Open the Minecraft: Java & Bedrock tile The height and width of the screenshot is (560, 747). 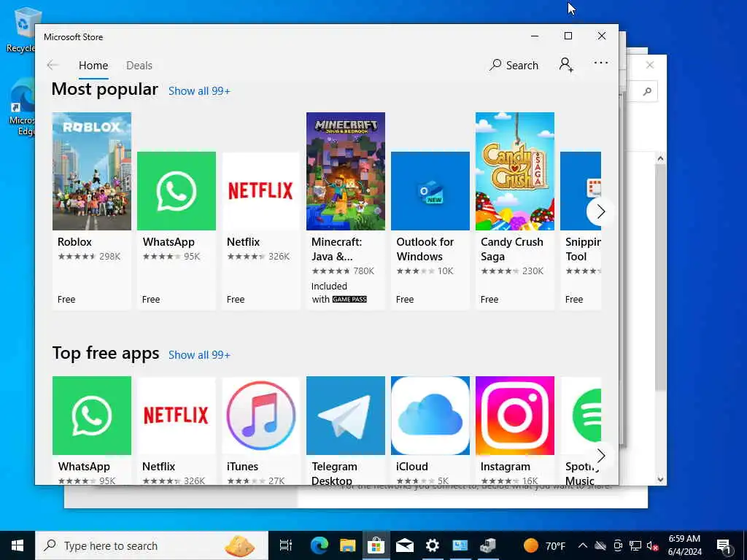[x=345, y=211]
